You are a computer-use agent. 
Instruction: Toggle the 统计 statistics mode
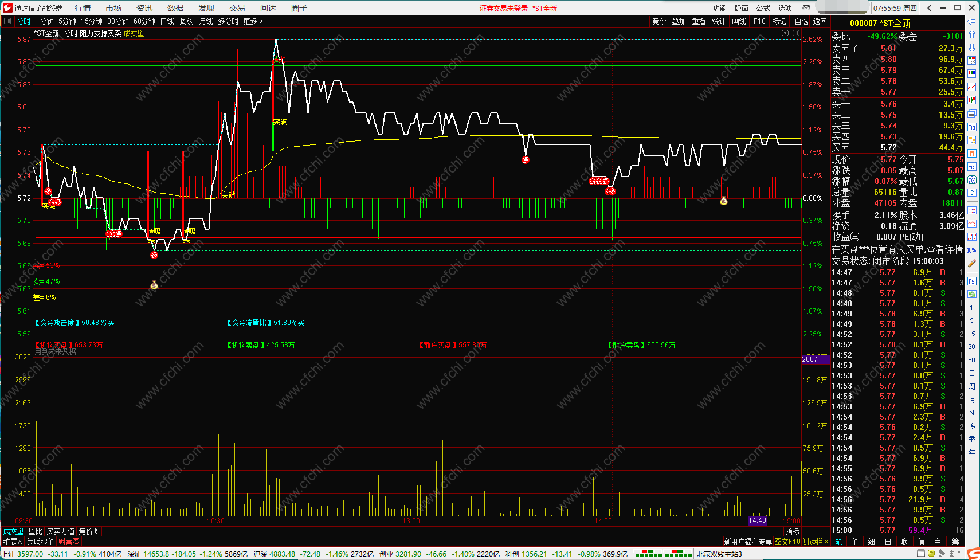coord(719,21)
